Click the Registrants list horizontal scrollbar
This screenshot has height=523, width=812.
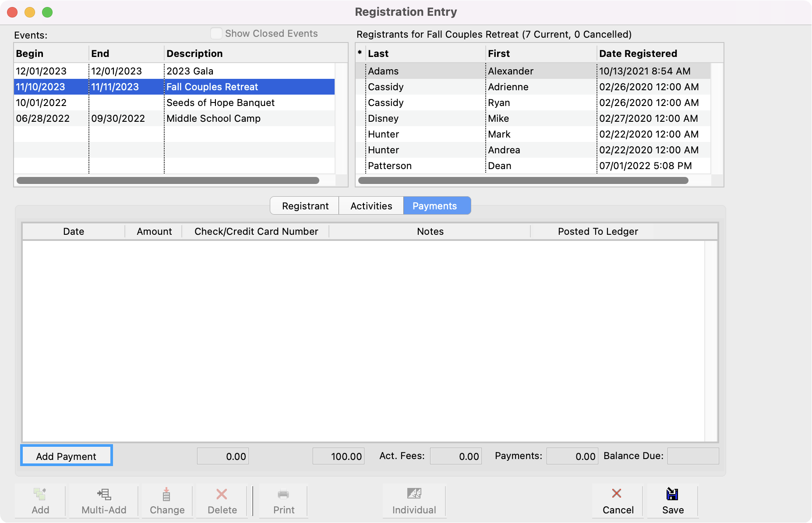[523, 180]
